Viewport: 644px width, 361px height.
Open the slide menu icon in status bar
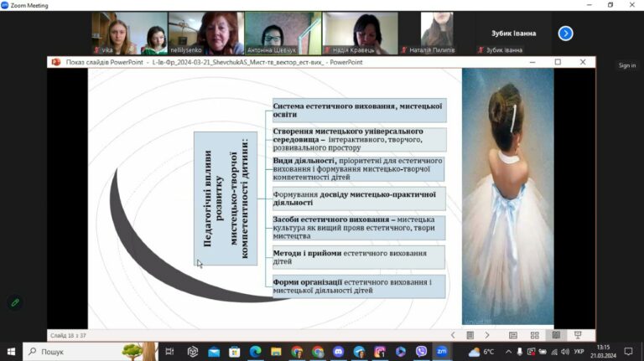click(470, 335)
